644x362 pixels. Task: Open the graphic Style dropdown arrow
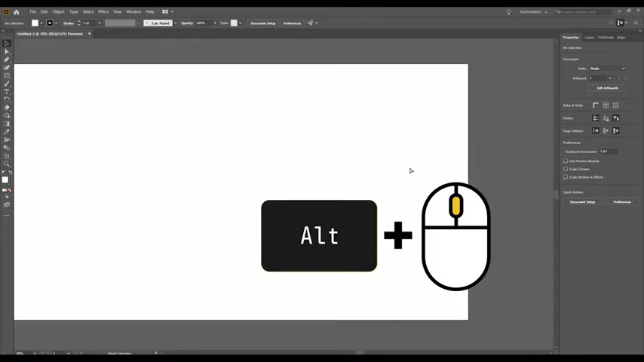pos(241,23)
